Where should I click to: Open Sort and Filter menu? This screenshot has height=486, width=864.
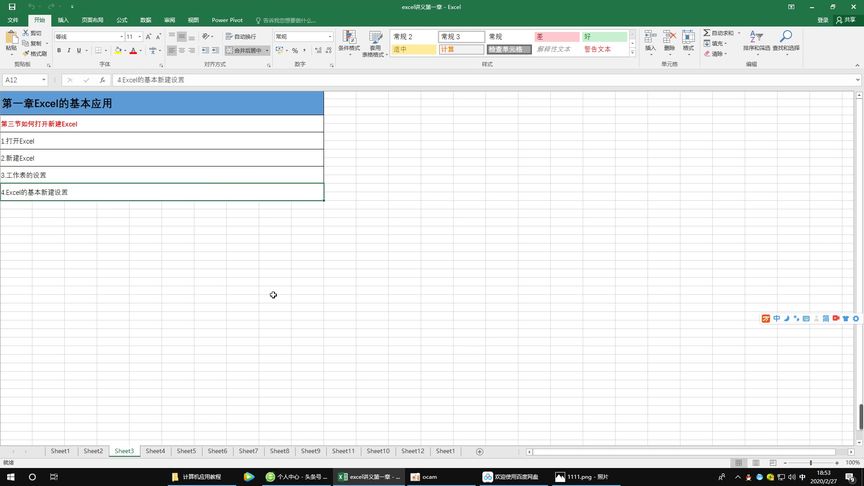pos(757,41)
